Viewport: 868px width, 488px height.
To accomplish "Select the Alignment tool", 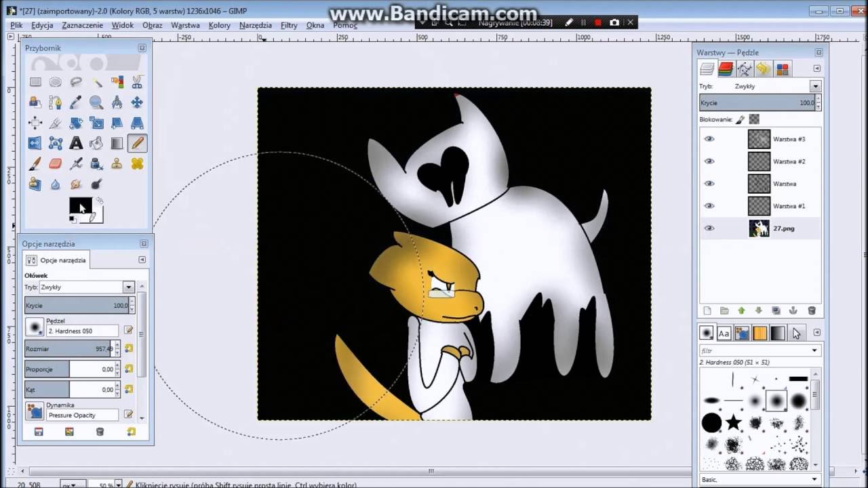I will pos(35,123).
